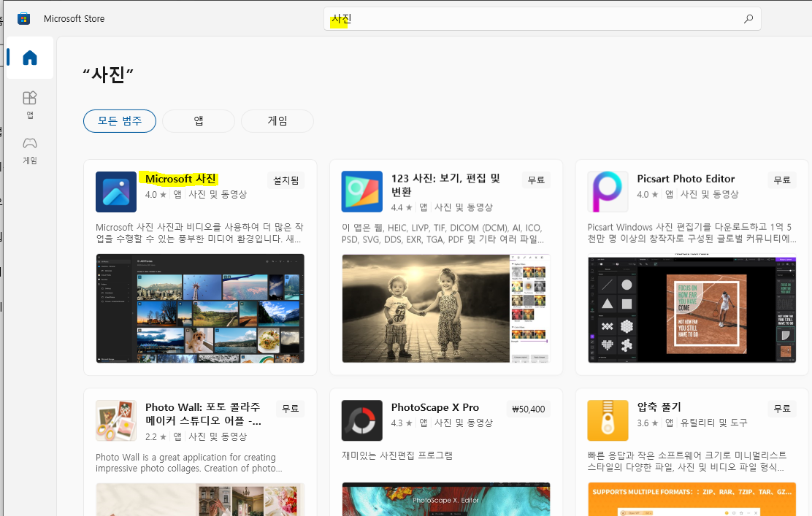Click the Microsoft 사진 description text
Viewport: 812px width, 516px height.
[x=200, y=233]
